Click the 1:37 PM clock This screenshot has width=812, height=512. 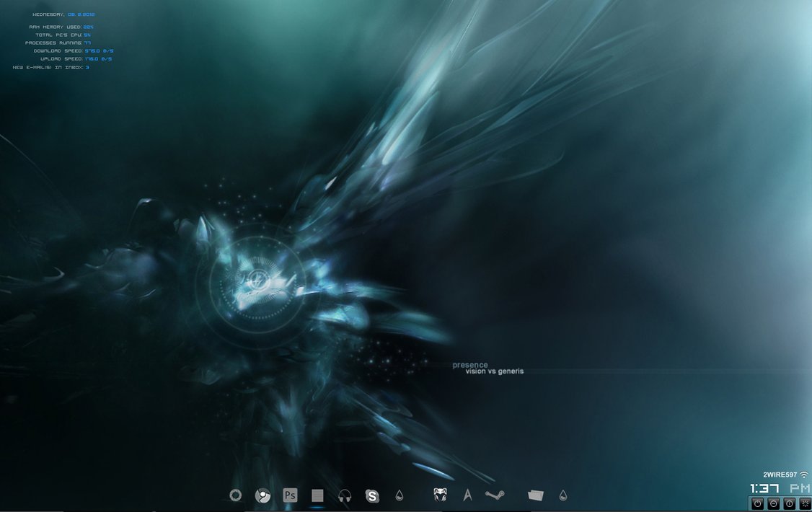click(x=780, y=488)
